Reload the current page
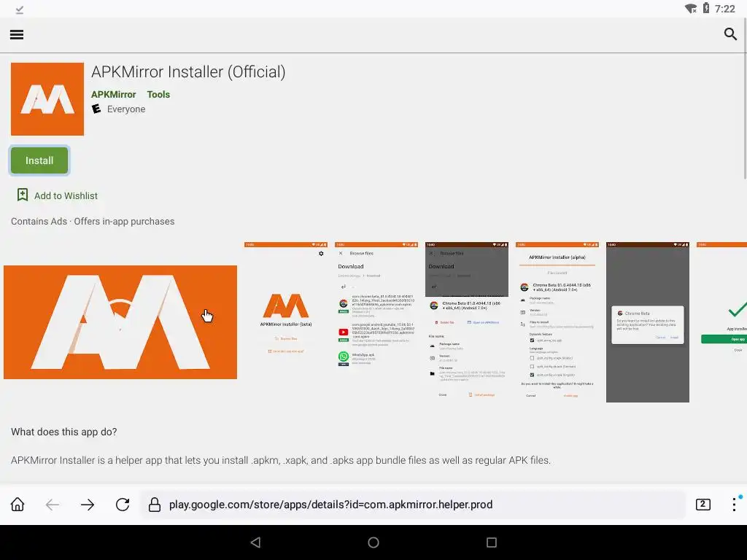The width and height of the screenshot is (747, 560). pos(123,505)
